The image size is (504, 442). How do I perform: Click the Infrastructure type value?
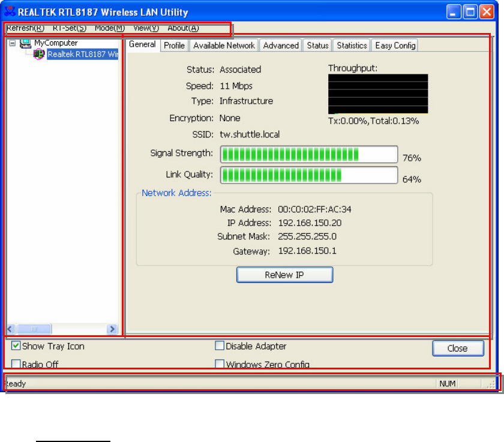246,101
